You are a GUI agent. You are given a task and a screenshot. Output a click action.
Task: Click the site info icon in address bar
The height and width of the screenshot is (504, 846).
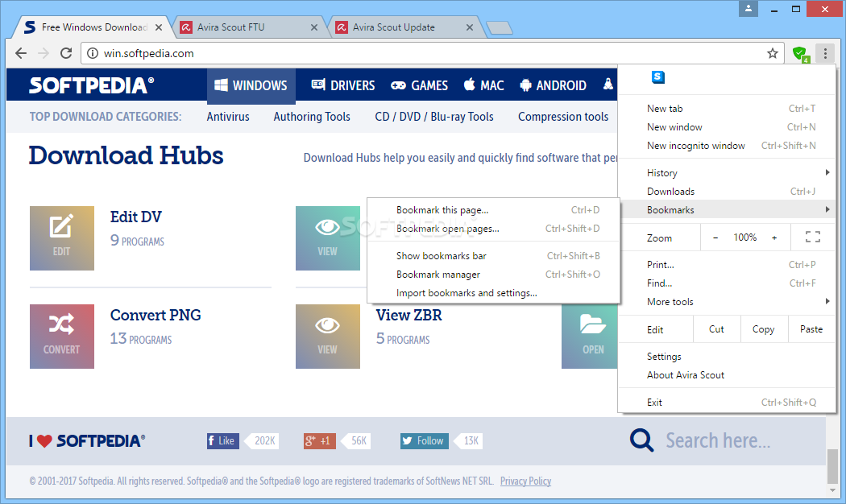coord(93,53)
